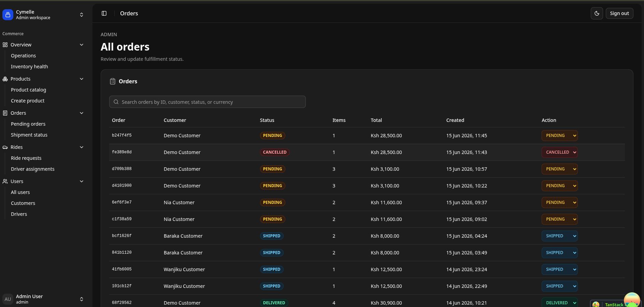Collapse the Products section chevron

(82, 79)
